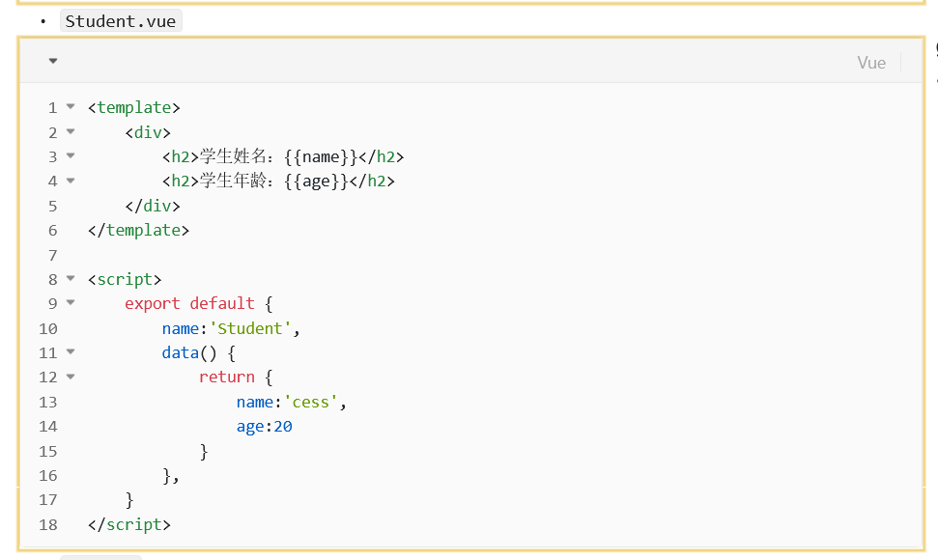The width and height of the screenshot is (938, 560).
Task: Click the Student.vue inline code label
Action: (121, 20)
